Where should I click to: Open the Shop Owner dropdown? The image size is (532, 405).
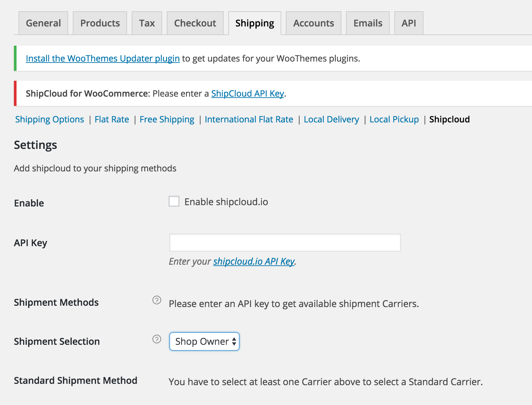pyautogui.click(x=204, y=341)
